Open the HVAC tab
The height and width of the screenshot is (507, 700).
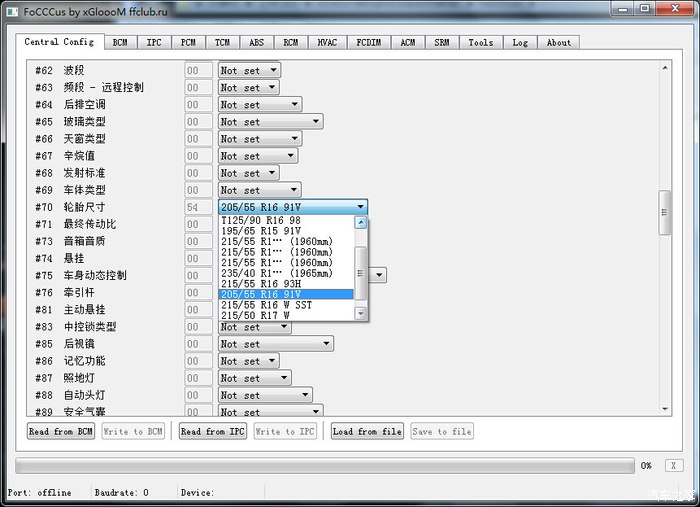pyautogui.click(x=327, y=43)
